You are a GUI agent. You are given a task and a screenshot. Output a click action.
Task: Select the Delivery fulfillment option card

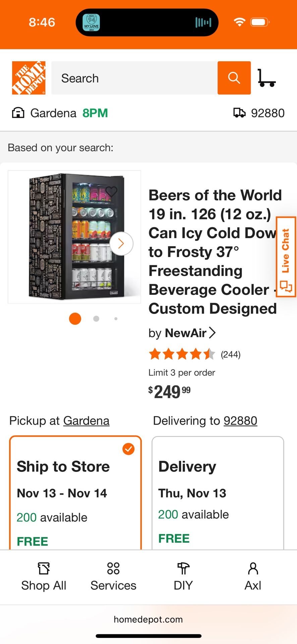(218, 493)
